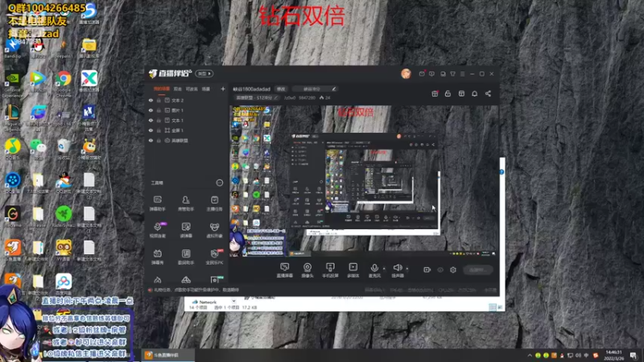
Task: Open the mail icon in title bar
Action: 422,74
